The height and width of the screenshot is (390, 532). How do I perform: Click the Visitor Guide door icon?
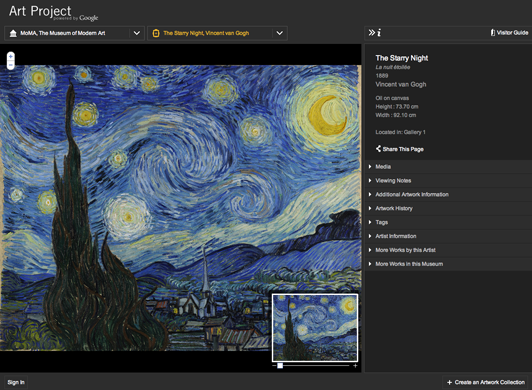click(x=492, y=33)
